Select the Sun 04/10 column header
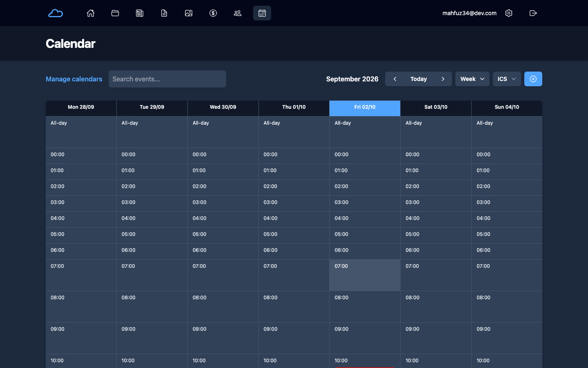This screenshot has width=588, height=368. click(507, 108)
